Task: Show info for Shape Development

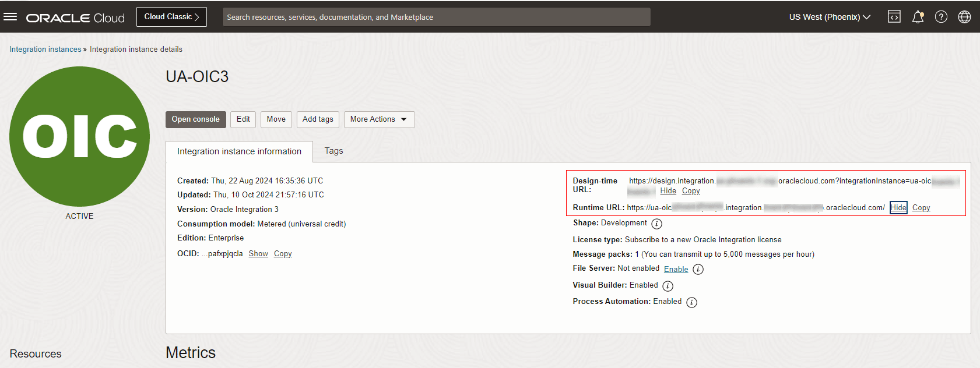Action: tap(656, 224)
